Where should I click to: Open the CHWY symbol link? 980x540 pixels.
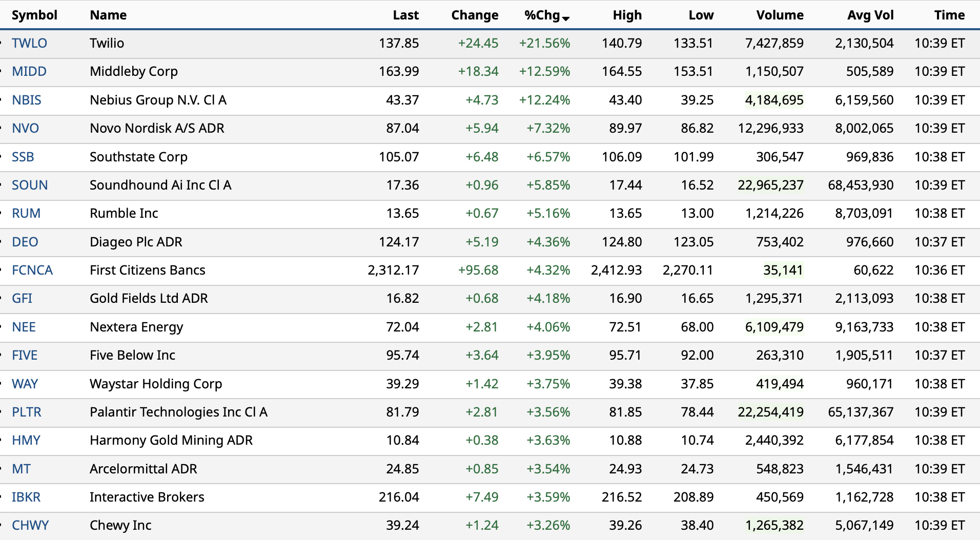point(30,525)
